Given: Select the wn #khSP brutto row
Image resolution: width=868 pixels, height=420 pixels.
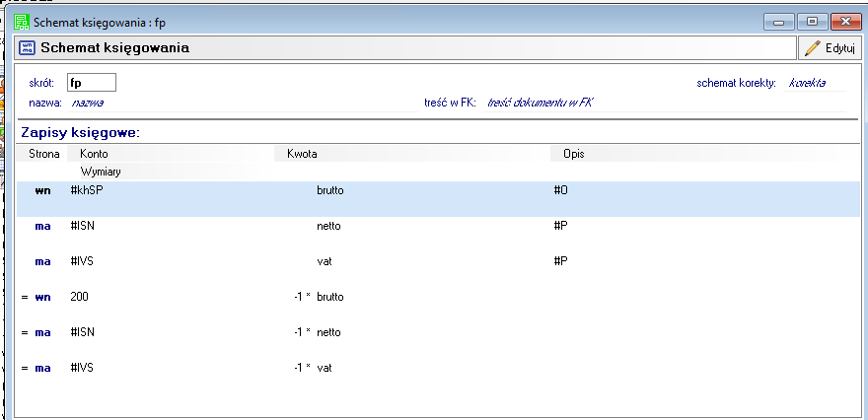Looking at the screenshot, I should point(296,190).
